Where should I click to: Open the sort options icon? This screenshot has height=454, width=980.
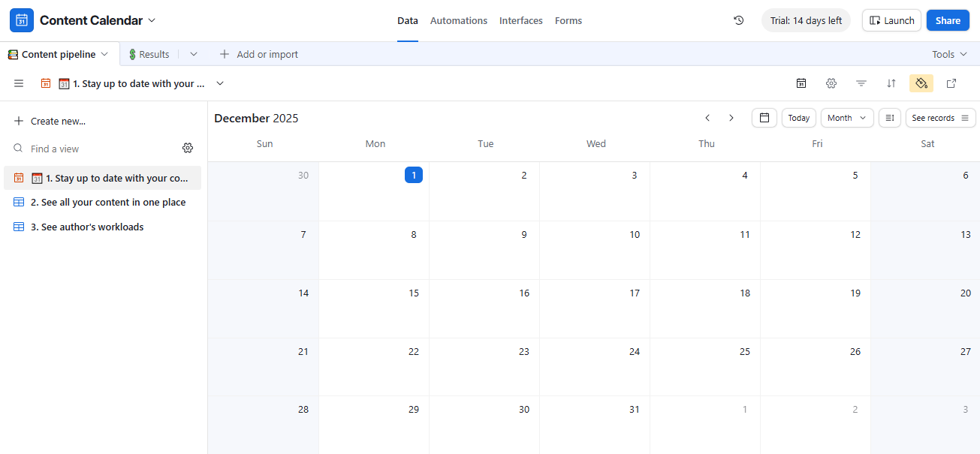coord(891,83)
